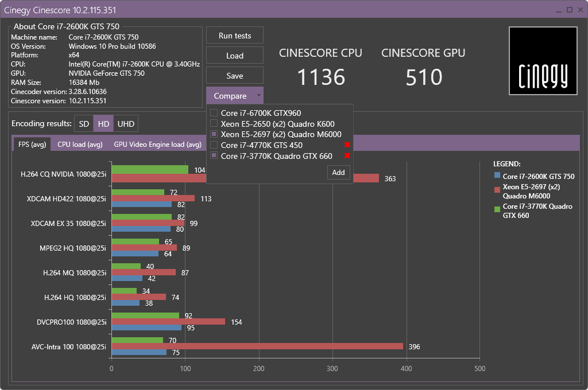This screenshot has height=390, width=588.
Task: Click 'DVCPRO100 1080@25i' label
Action: click(x=71, y=322)
